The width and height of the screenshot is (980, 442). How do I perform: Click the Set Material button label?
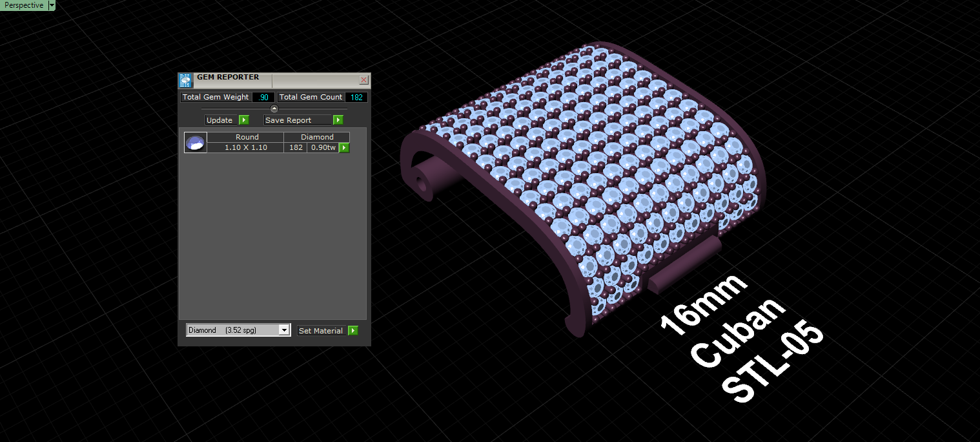point(321,331)
